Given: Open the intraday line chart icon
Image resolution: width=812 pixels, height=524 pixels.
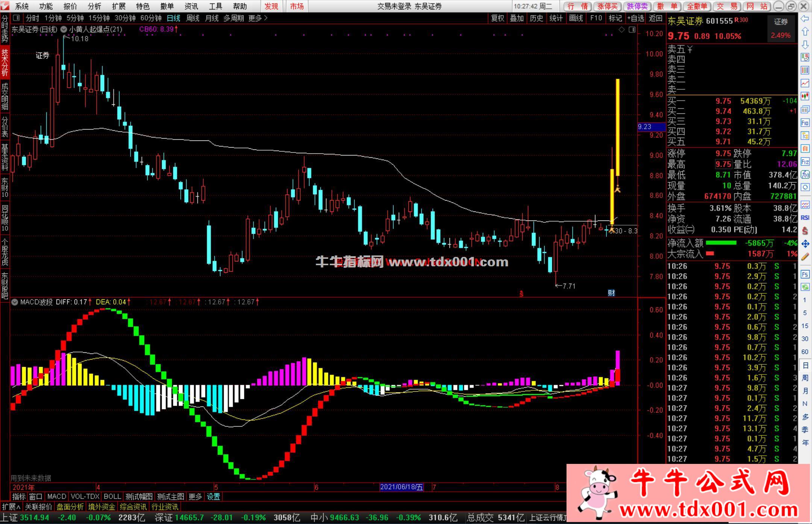Looking at the screenshot, I should 805,83.
